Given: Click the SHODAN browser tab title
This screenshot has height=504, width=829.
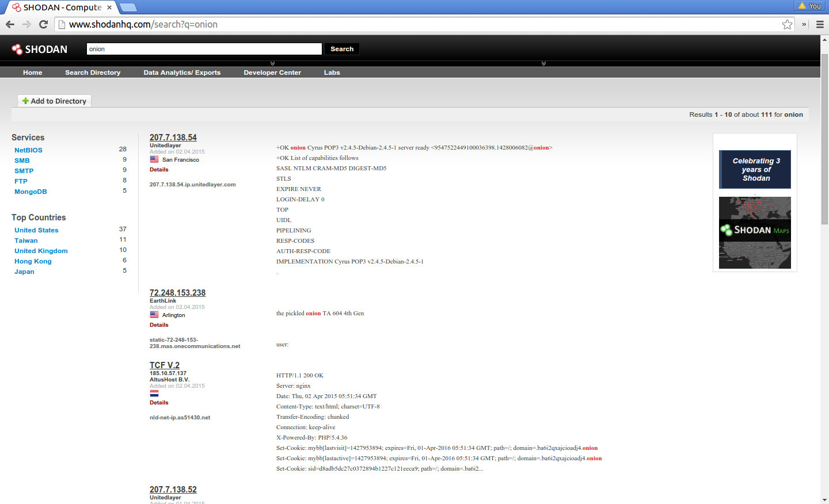Looking at the screenshot, I should (x=62, y=7).
